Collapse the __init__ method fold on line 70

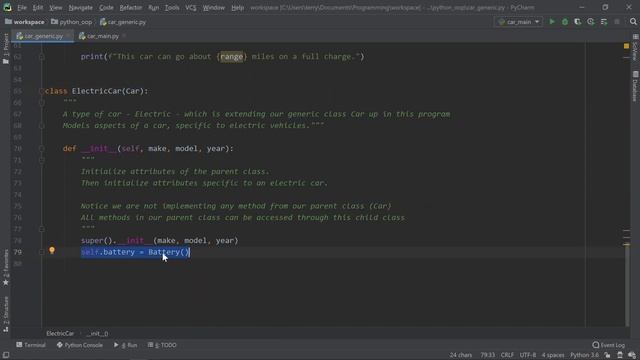pyautogui.click(x=42, y=149)
